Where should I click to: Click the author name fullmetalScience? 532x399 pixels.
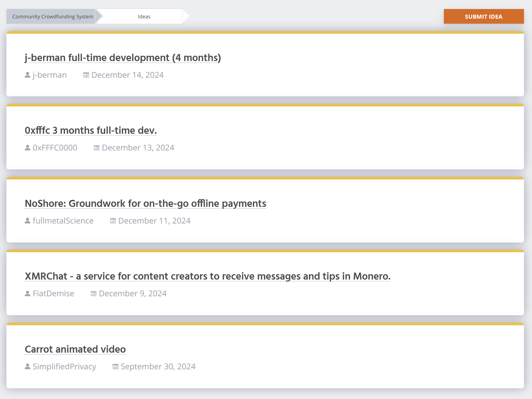(x=63, y=221)
